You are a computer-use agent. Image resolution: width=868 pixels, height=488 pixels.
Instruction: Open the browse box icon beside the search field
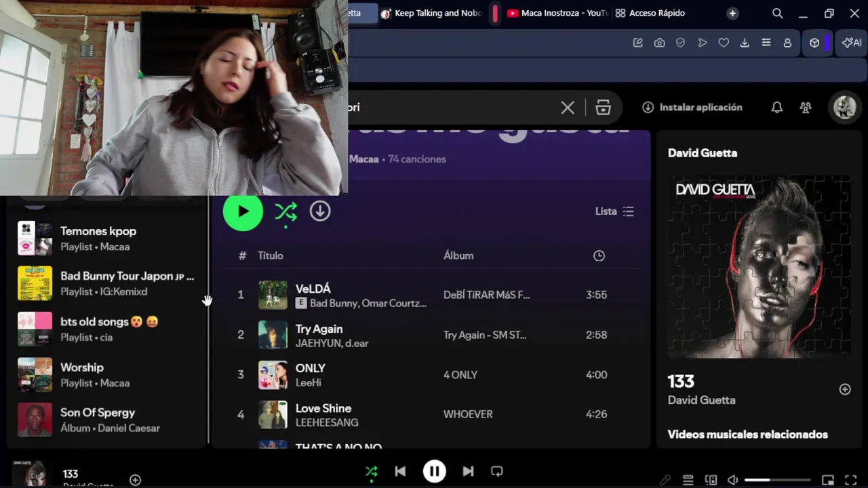(x=603, y=107)
